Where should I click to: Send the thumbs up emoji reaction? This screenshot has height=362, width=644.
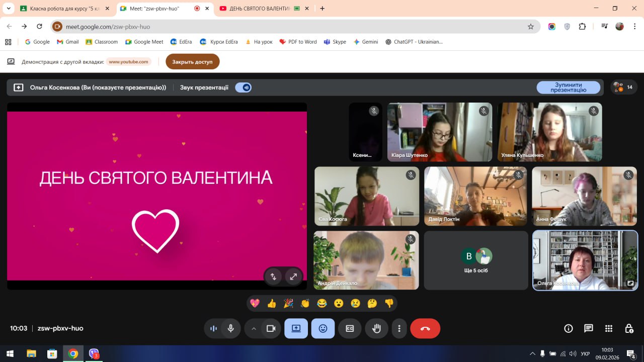tap(272, 303)
